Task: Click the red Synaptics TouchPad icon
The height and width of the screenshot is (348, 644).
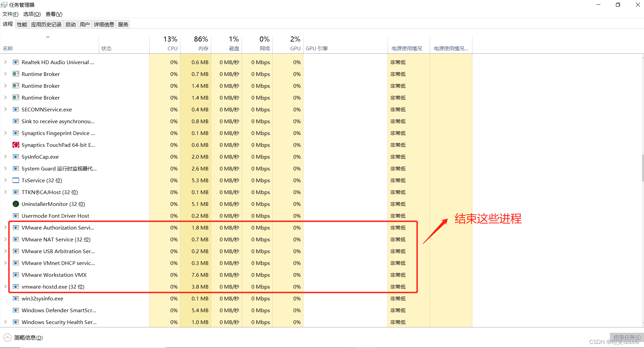Action: point(16,145)
